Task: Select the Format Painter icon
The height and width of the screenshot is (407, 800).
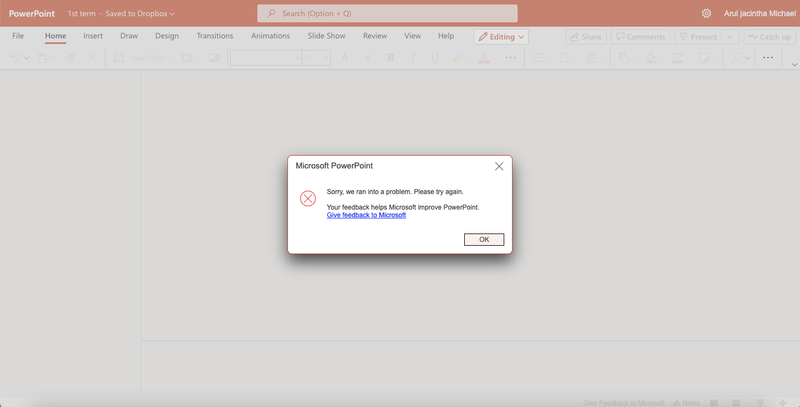Action: [x=70, y=58]
